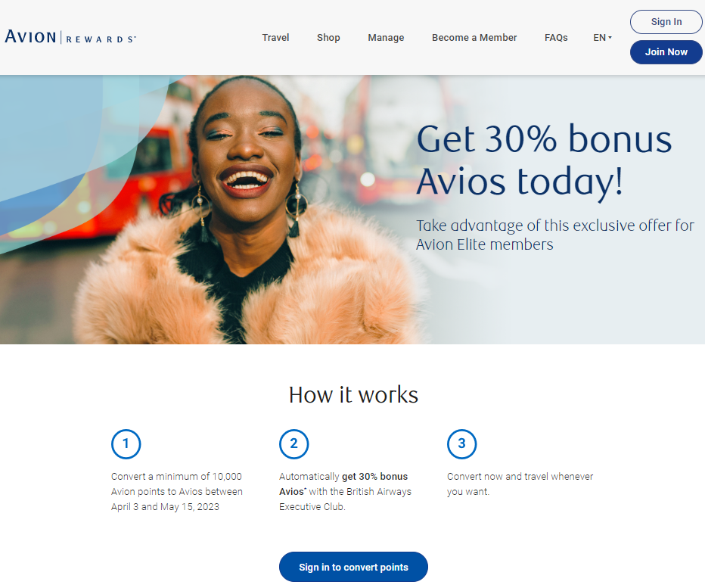Viewport: 705px width, 588px height.
Task: Go to the FAQs page
Action: coord(556,38)
